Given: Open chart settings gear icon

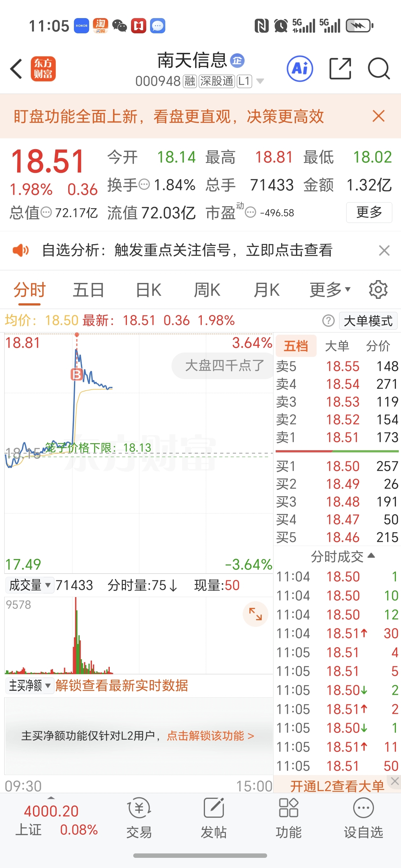Looking at the screenshot, I should (378, 289).
